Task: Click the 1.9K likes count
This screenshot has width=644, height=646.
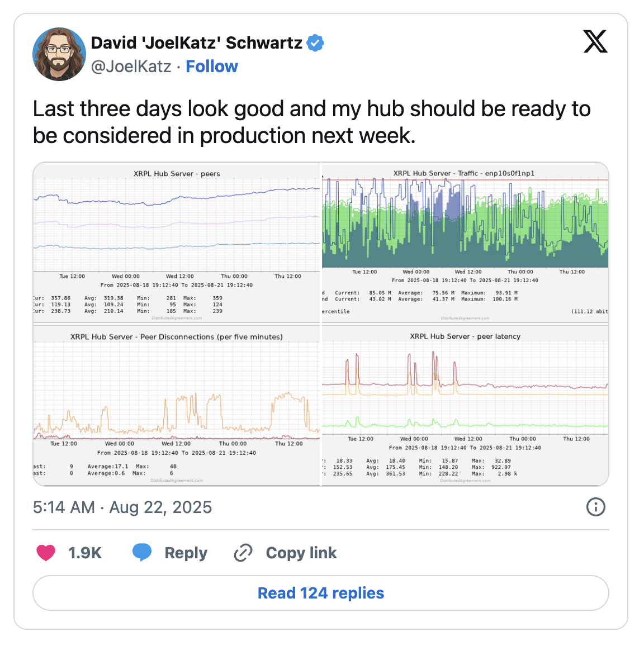Action: click(85, 553)
